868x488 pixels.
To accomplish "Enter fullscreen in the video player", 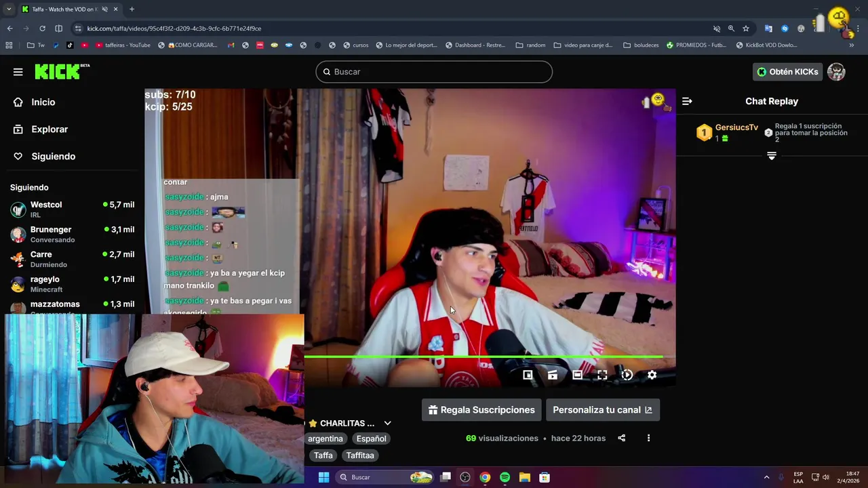I will pos(602,375).
